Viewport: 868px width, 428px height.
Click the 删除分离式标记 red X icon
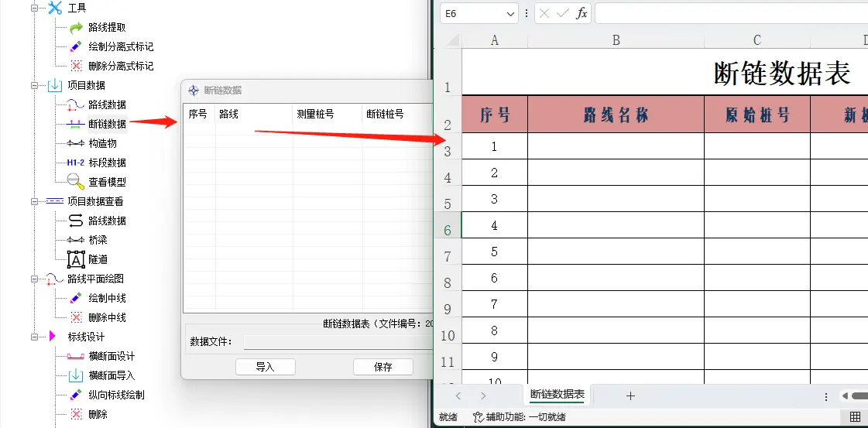[76, 67]
